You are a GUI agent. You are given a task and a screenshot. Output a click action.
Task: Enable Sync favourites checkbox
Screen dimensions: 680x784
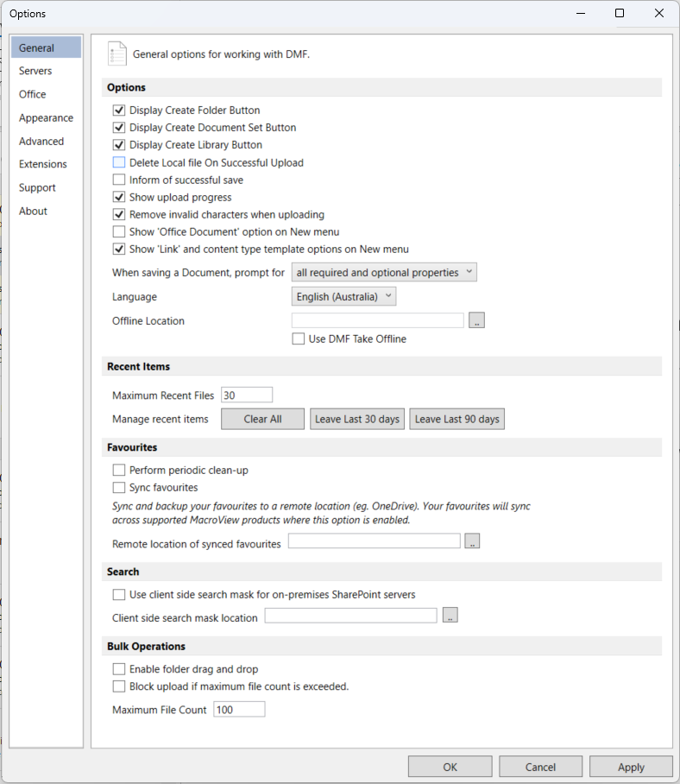click(x=119, y=487)
